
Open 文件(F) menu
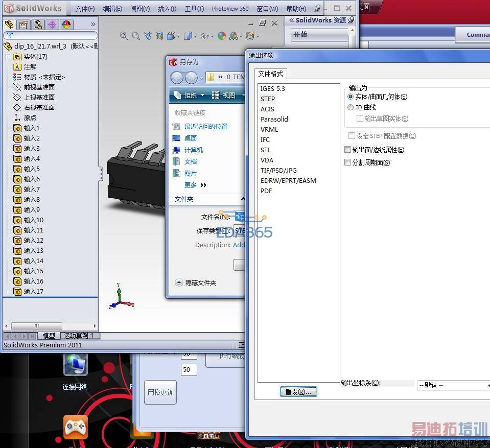coord(85,9)
